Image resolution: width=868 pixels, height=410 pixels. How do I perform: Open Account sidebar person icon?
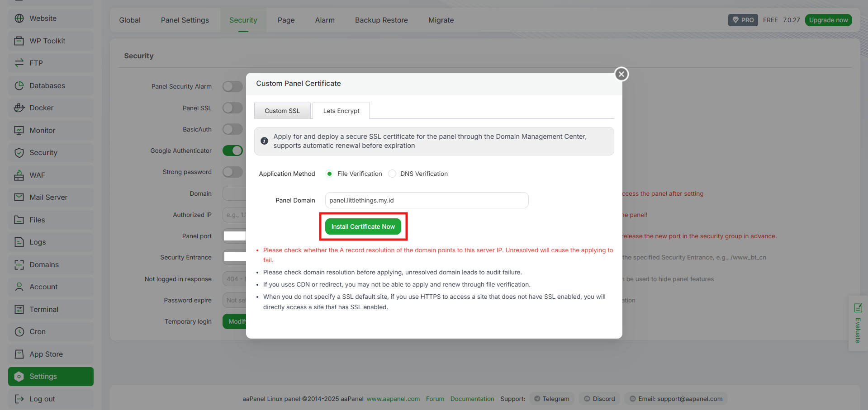point(19,287)
